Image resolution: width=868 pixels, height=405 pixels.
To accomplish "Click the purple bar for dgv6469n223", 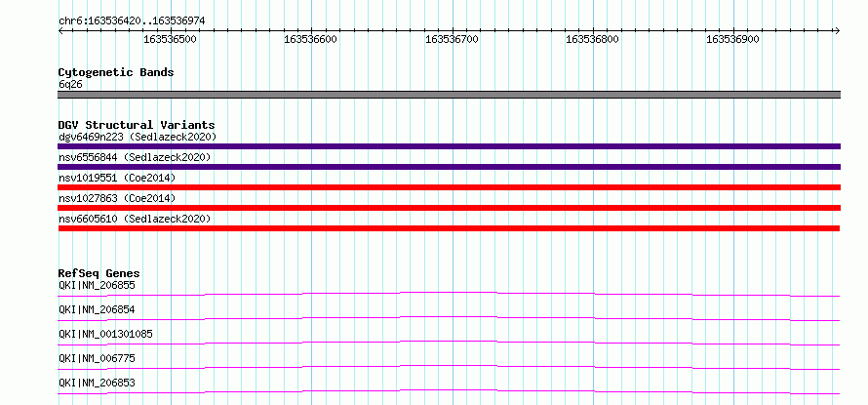I will pyautogui.click(x=449, y=146).
